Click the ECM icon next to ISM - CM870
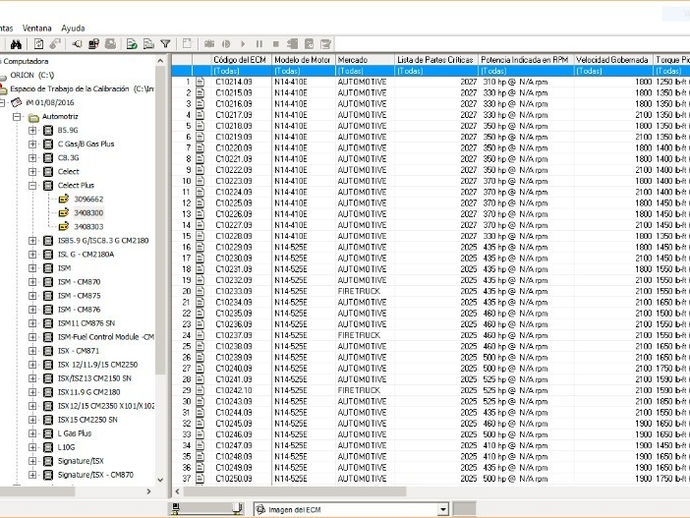 click(x=48, y=282)
